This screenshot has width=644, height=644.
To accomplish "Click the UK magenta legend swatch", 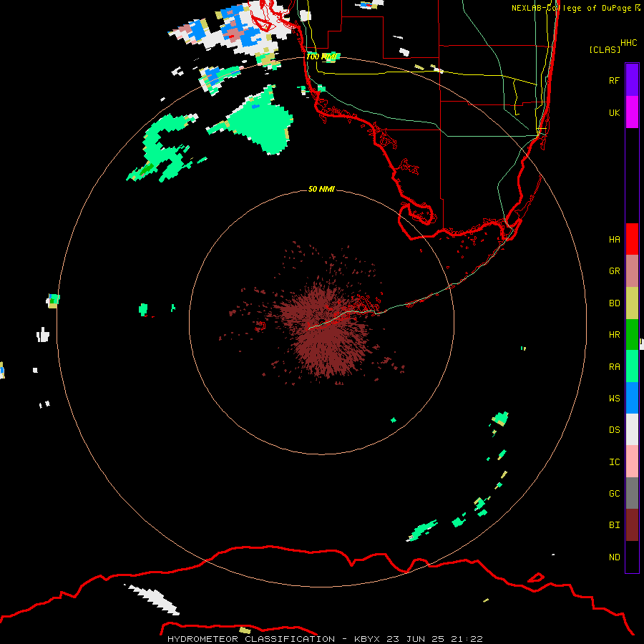I will pyautogui.click(x=632, y=112).
